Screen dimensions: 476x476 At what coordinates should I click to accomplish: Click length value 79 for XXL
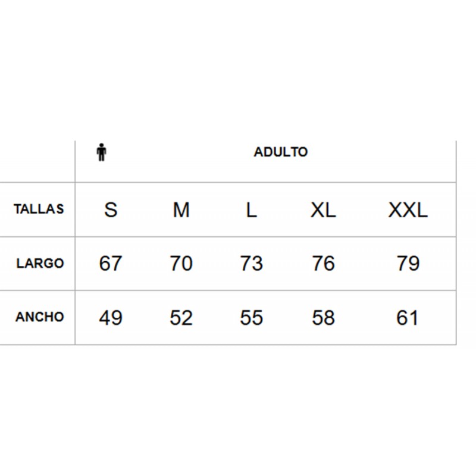point(408,263)
